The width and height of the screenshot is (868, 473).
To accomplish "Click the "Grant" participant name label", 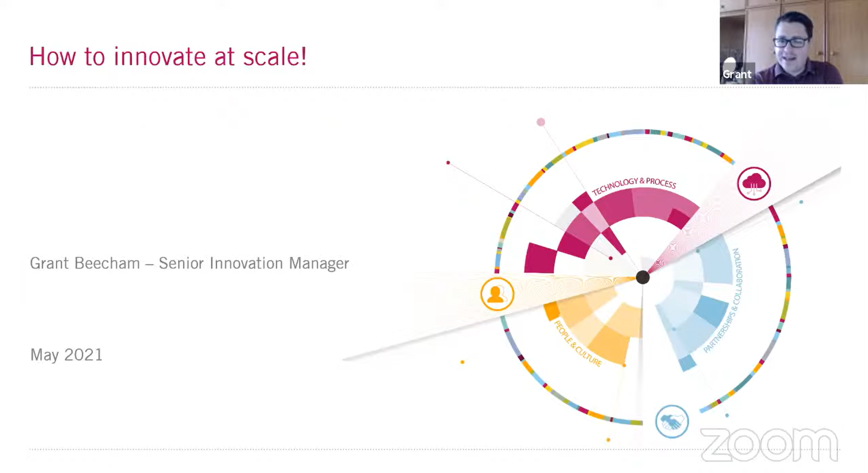I will click(737, 74).
